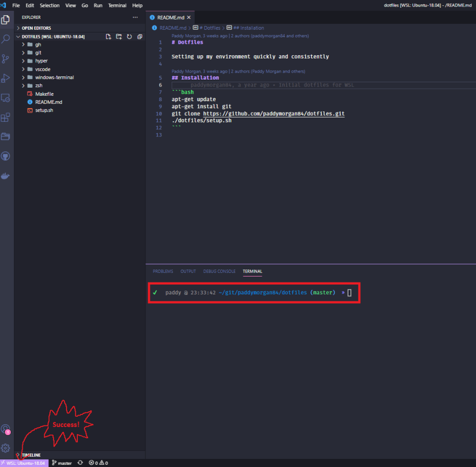Refresh the Explorer file tree

pos(129,37)
